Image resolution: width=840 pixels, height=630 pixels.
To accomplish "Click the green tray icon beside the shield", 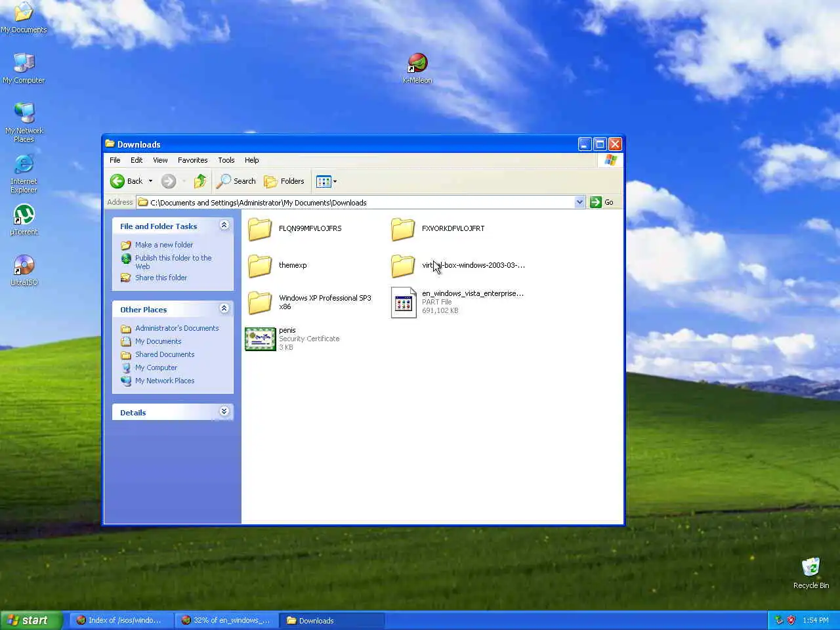I will pos(779,620).
